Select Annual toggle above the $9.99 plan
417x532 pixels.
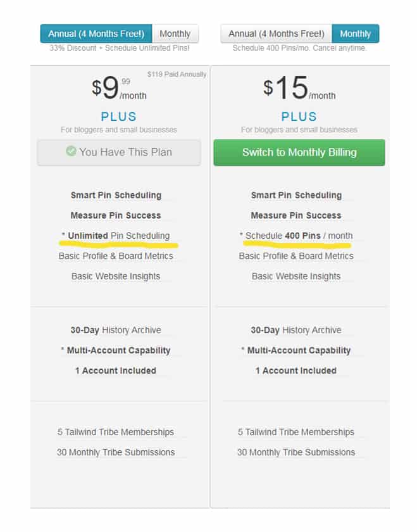pyautogui.click(x=96, y=34)
